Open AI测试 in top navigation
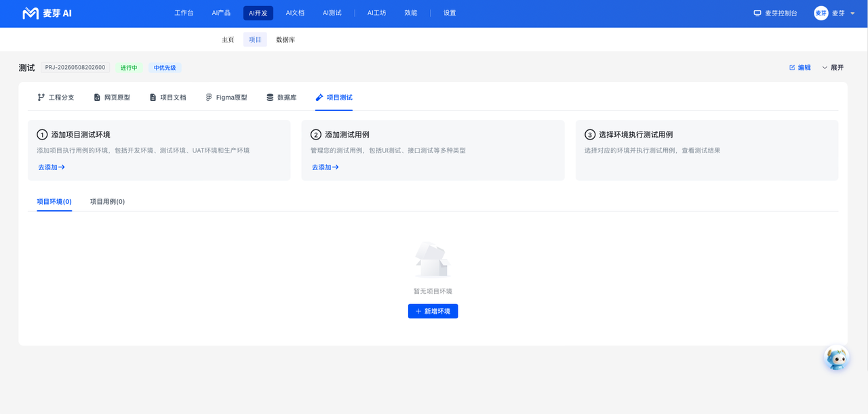This screenshot has height=414, width=868. (x=332, y=13)
